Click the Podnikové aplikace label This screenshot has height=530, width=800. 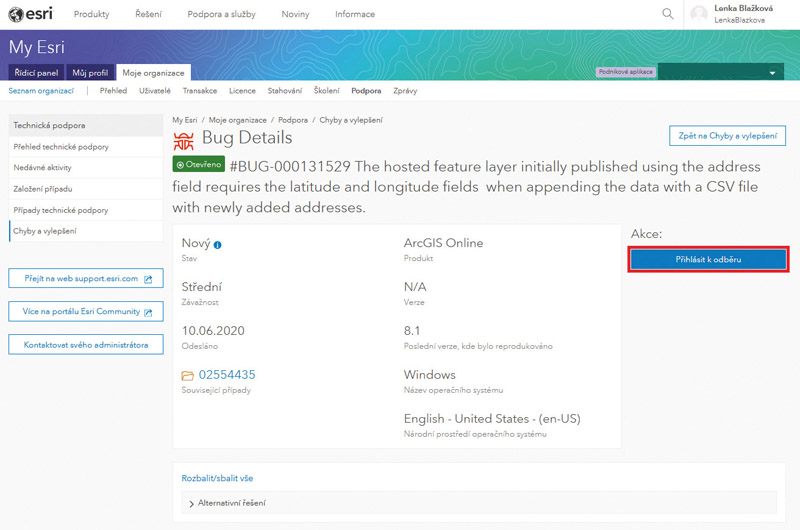626,72
